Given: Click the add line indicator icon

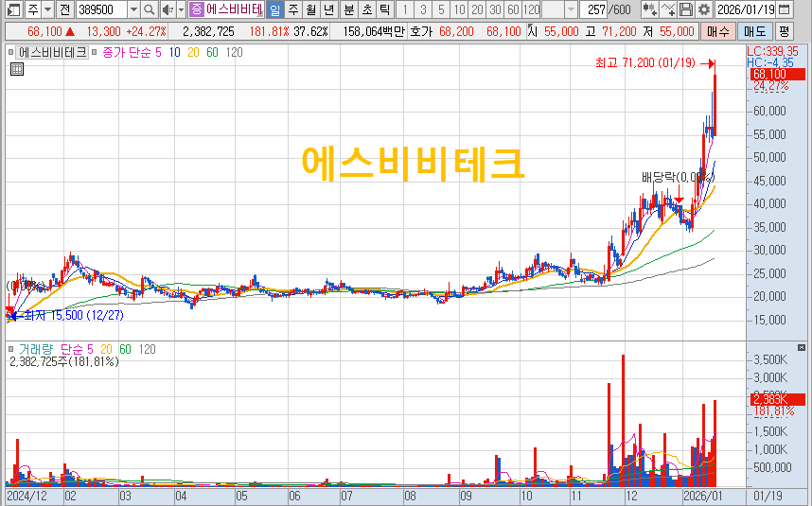Looking at the screenshot, I should pos(668,9).
